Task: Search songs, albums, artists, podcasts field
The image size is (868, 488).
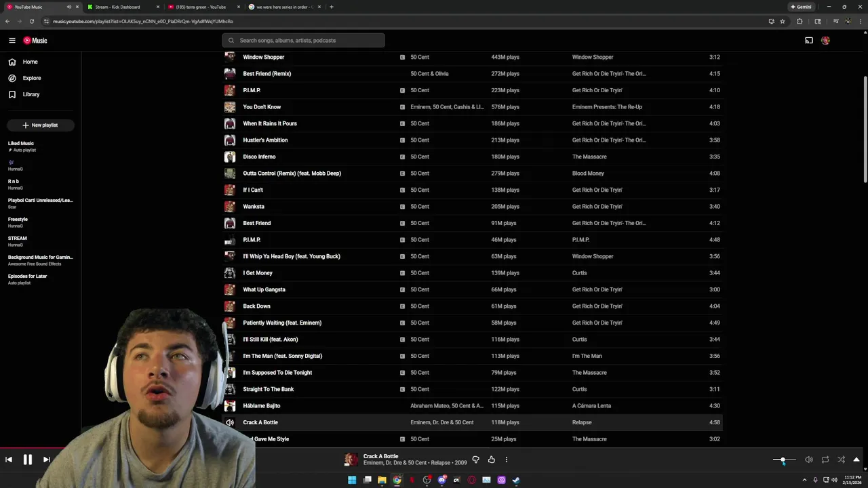Action: [x=303, y=41]
